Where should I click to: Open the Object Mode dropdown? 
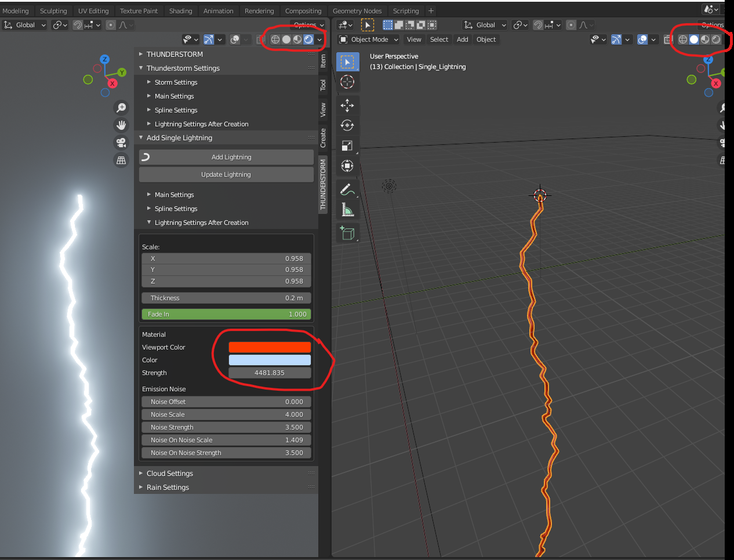[368, 39]
